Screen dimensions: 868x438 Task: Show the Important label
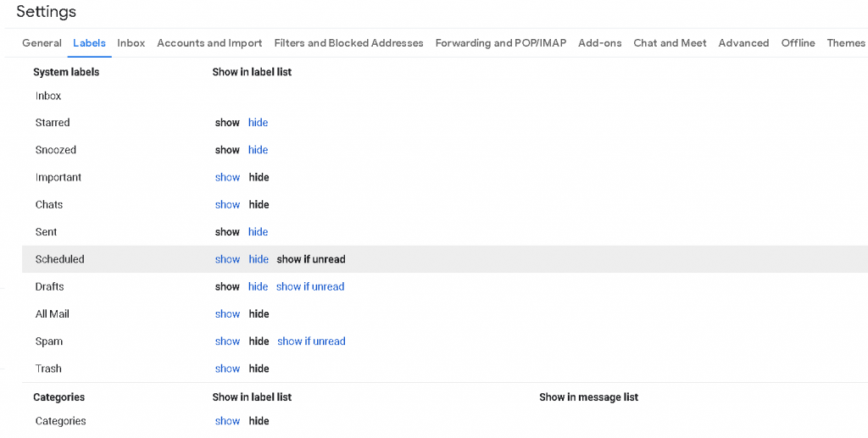(227, 178)
